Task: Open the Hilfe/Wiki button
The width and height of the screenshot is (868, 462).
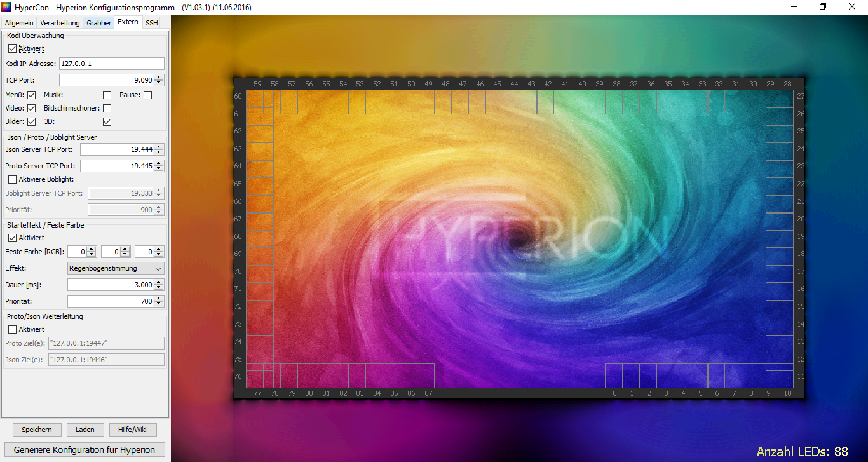Action: 132,430
